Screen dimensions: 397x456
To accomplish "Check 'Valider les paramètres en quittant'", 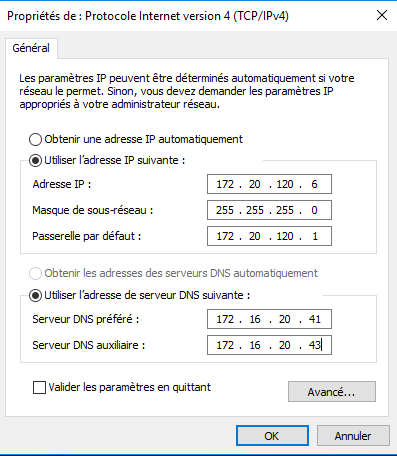I will [x=39, y=387].
